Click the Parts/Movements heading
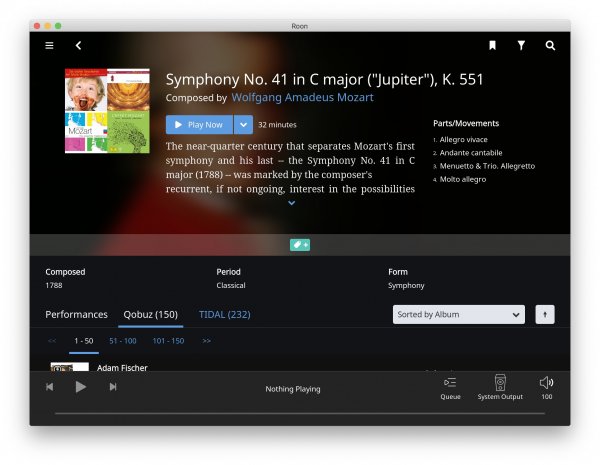 466,123
